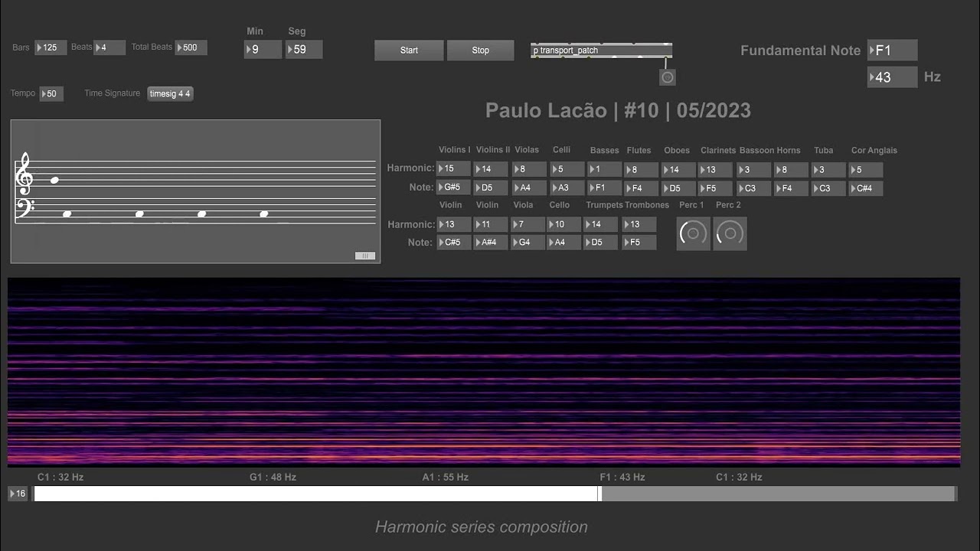Image resolution: width=980 pixels, height=551 pixels.
Task: Click the Flutes harmonic box 8
Action: (x=641, y=169)
